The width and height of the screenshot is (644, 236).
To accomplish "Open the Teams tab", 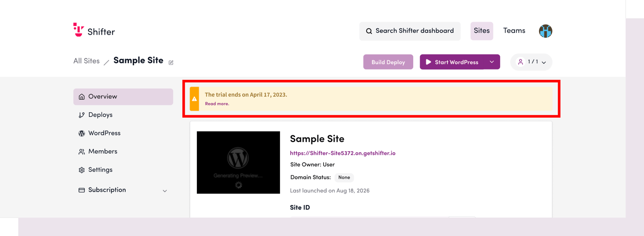I will point(514,31).
